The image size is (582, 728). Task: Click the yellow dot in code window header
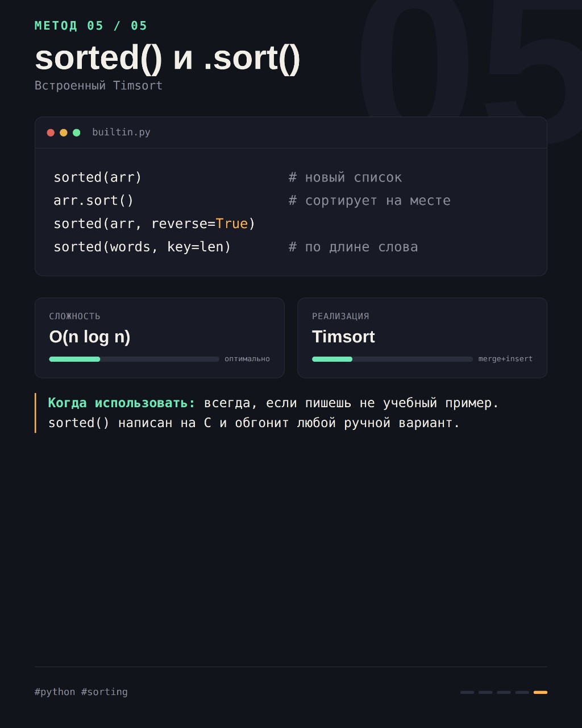(x=64, y=133)
